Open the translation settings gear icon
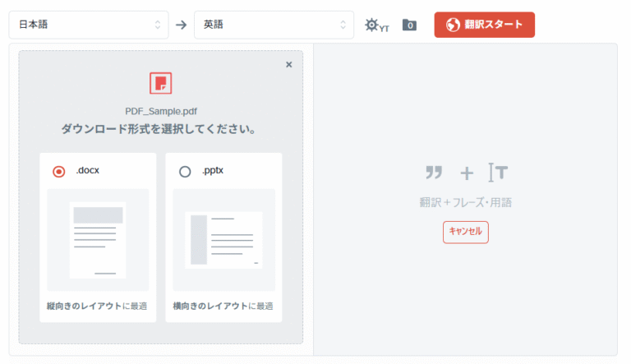This screenshot has height=364, width=631. point(376,25)
